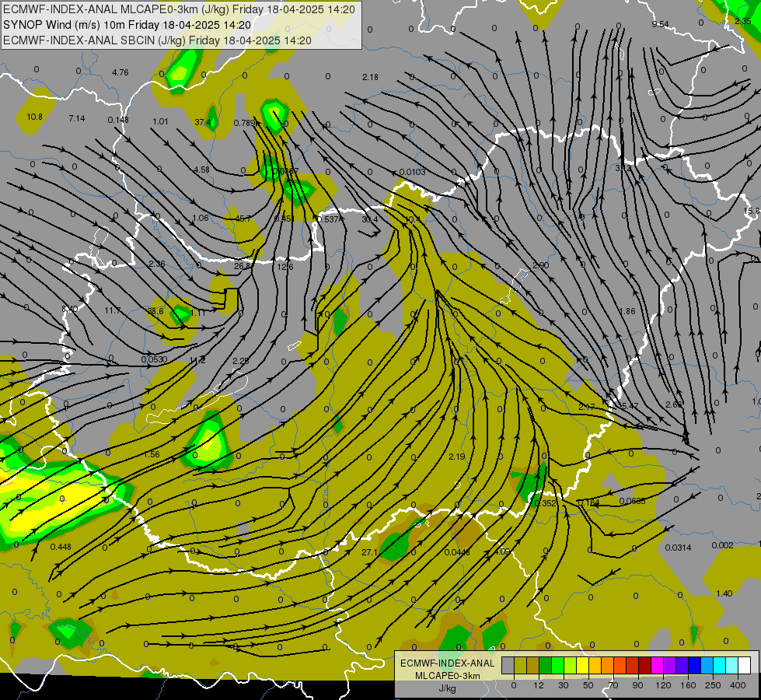Click the SBCIN title line in the header
The image size is (761, 700).
pyautogui.click(x=157, y=40)
